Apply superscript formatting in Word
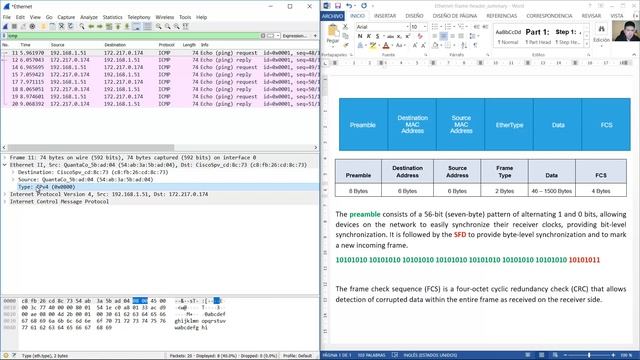The height and width of the screenshot is (360, 640). [408, 36]
